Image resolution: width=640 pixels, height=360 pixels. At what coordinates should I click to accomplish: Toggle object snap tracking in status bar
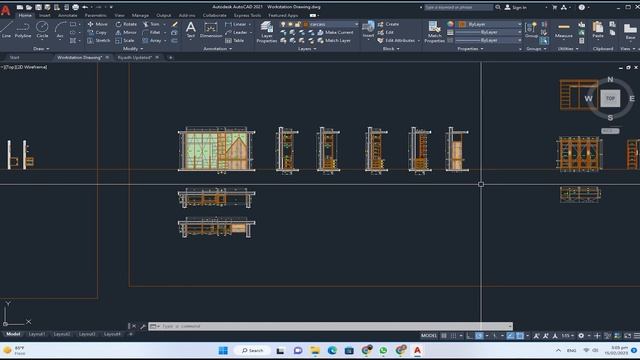[510, 336]
